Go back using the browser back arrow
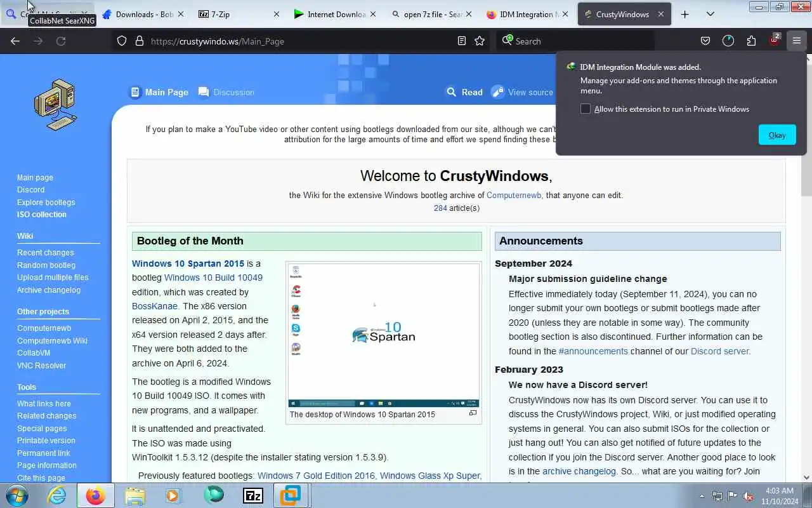The width and height of the screenshot is (812, 508). pyautogui.click(x=15, y=41)
